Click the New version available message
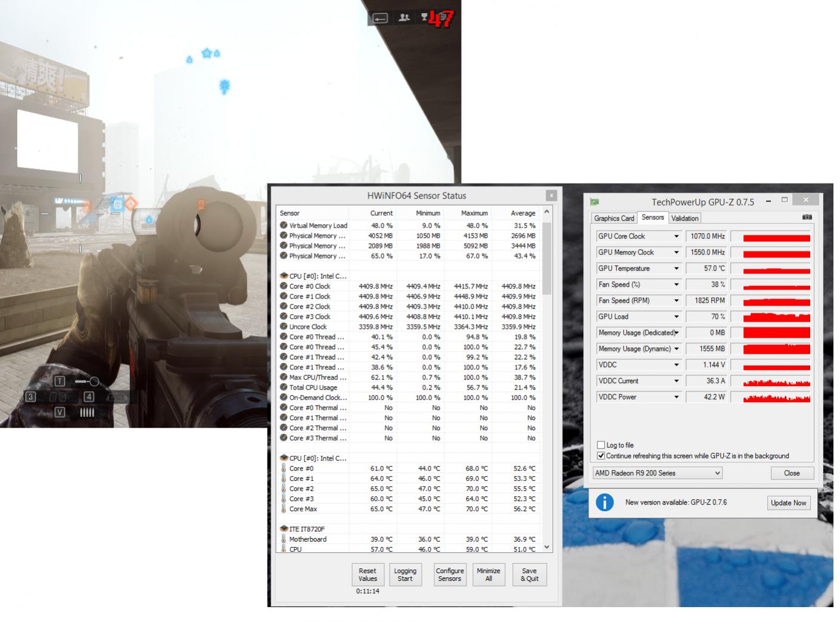 [676, 502]
